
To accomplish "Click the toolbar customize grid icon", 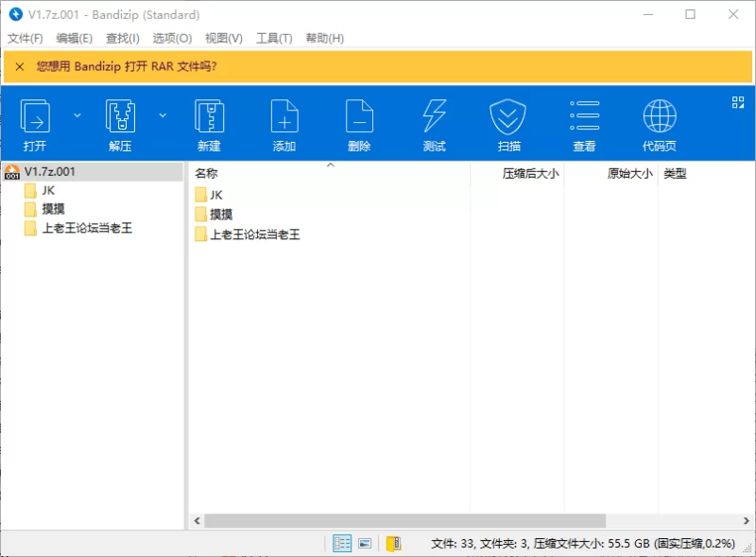I will click(x=738, y=102).
